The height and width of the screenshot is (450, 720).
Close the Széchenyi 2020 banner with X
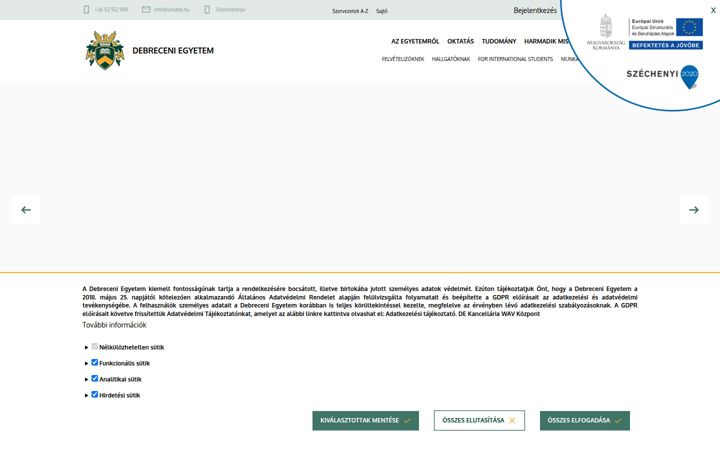coord(713,10)
